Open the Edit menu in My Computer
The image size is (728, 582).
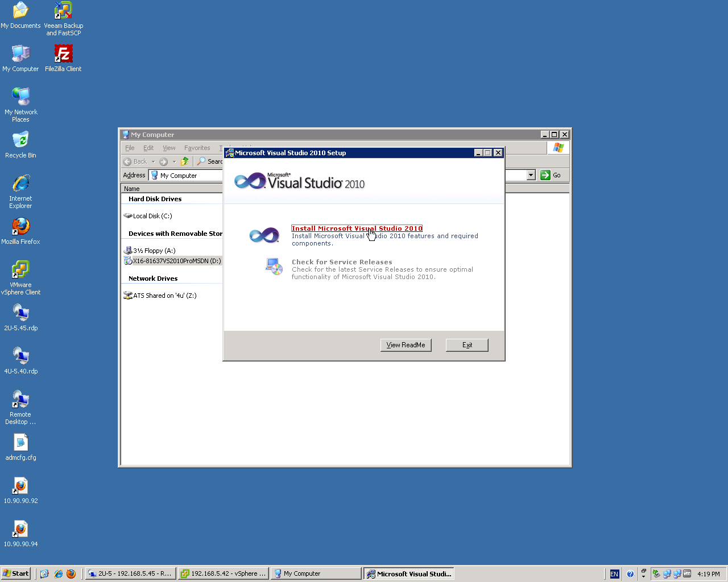coord(148,148)
